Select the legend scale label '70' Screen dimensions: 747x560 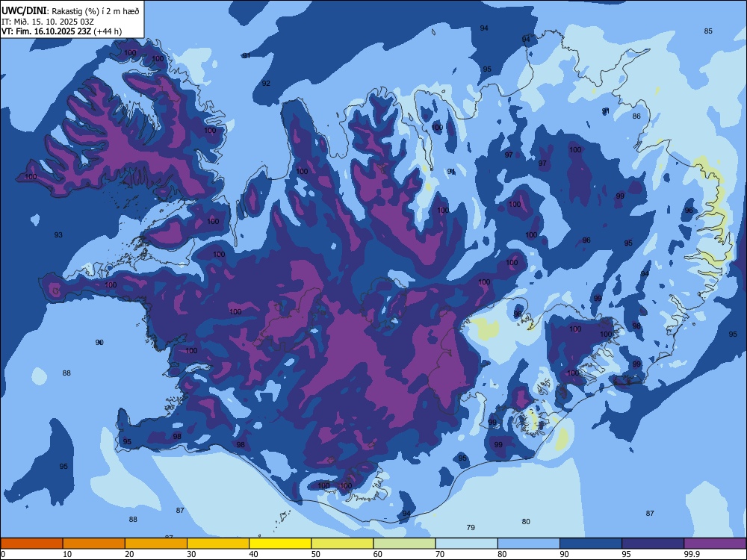440,554
